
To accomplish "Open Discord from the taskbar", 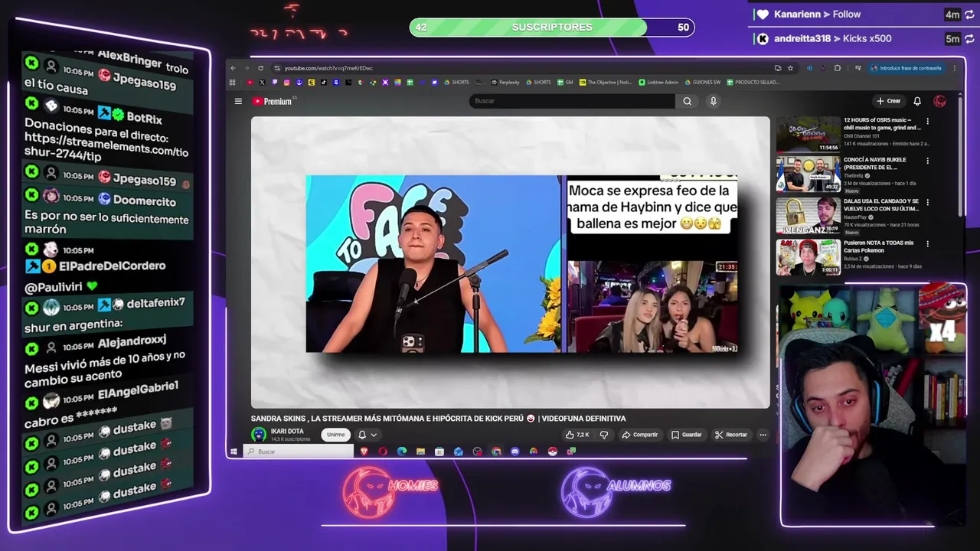I will [515, 452].
